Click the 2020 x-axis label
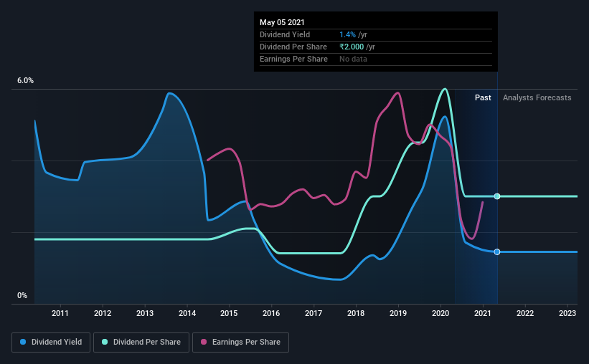The width and height of the screenshot is (589, 364). click(440, 313)
